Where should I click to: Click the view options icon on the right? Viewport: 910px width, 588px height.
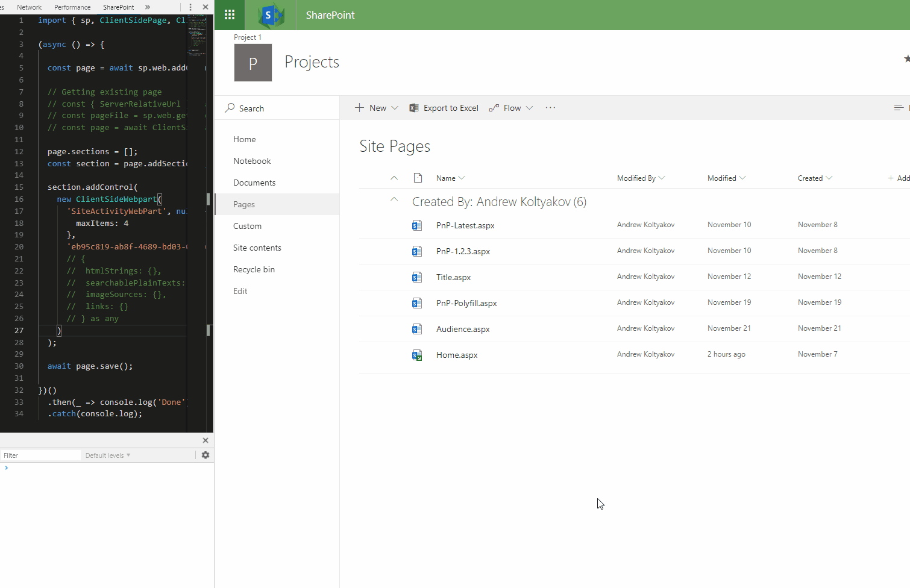(900, 107)
